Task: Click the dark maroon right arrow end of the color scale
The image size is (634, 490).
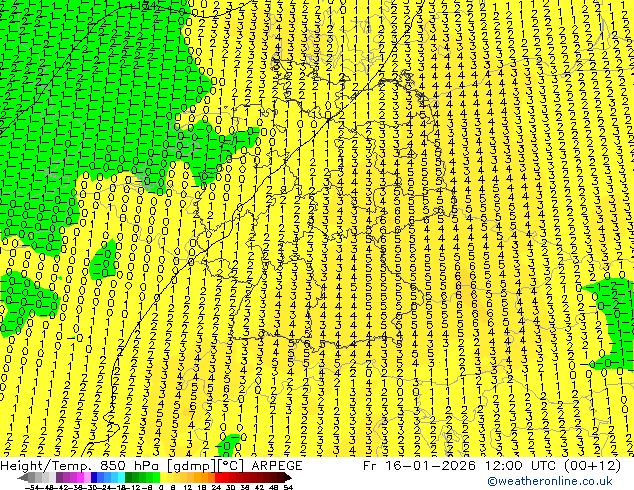Action: click(x=287, y=477)
